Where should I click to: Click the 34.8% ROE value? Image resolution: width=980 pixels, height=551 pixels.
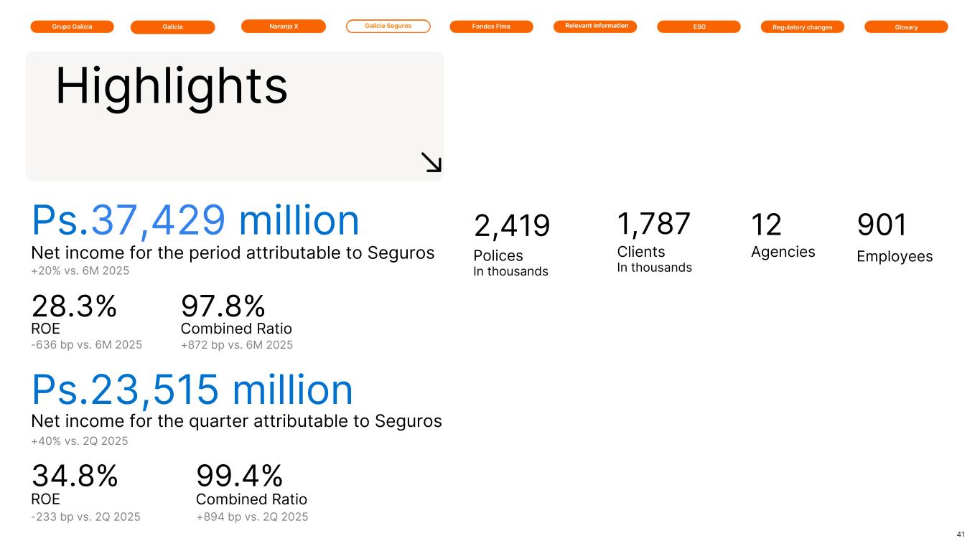75,476
